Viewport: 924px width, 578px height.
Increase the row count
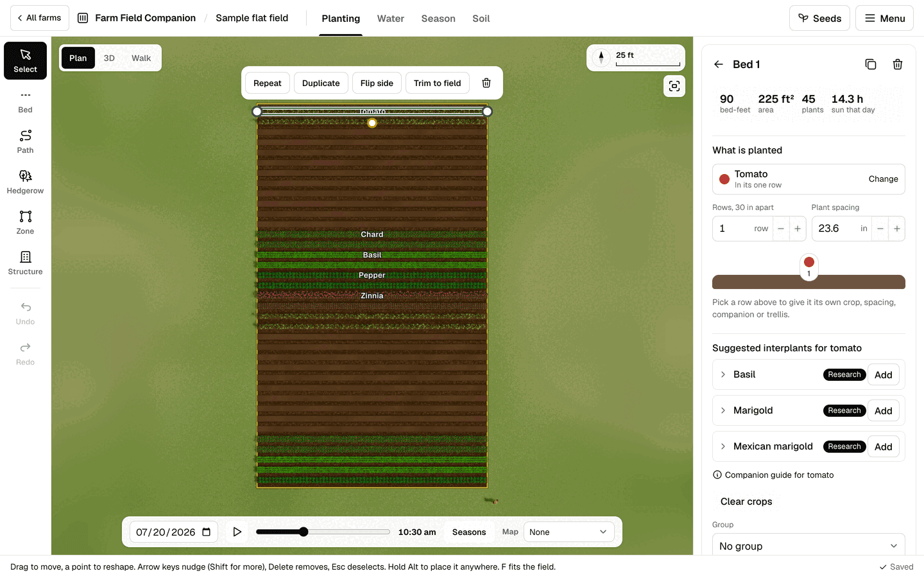[798, 229]
